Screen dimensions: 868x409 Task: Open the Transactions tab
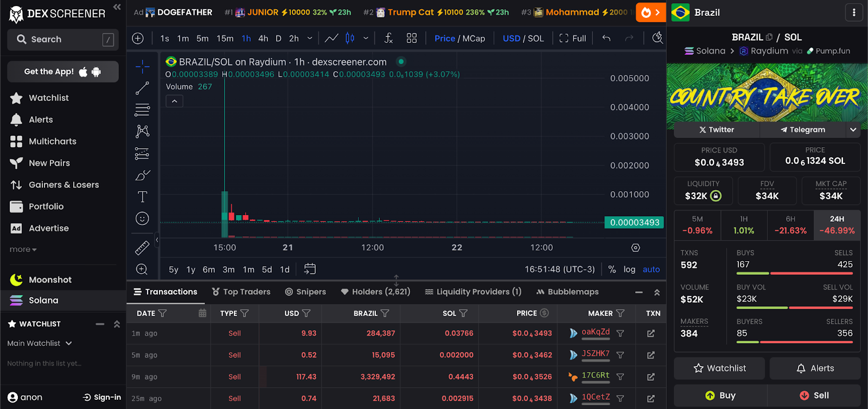click(x=165, y=292)
